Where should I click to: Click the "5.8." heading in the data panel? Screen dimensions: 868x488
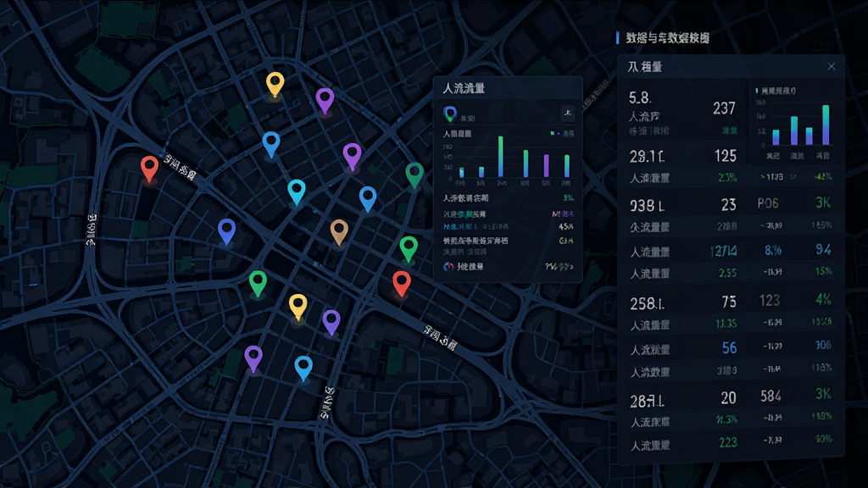[x=640, y=98]
